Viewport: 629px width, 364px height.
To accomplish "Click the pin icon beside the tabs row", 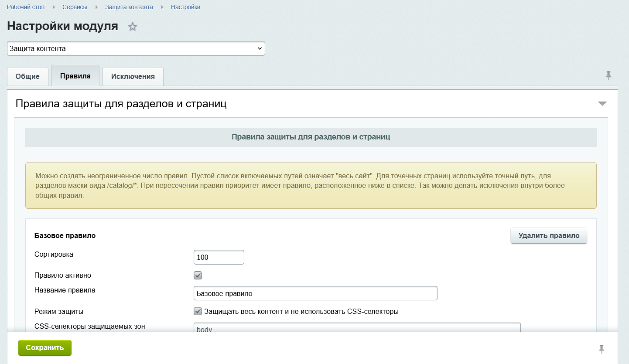I will click(x=608, y=76).
